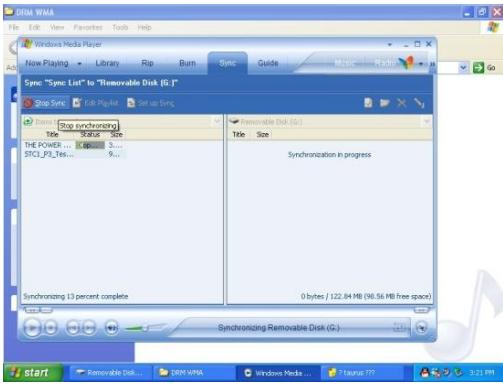Select THE POWER track row
The image size is (503, 384).
click(74, 145)
